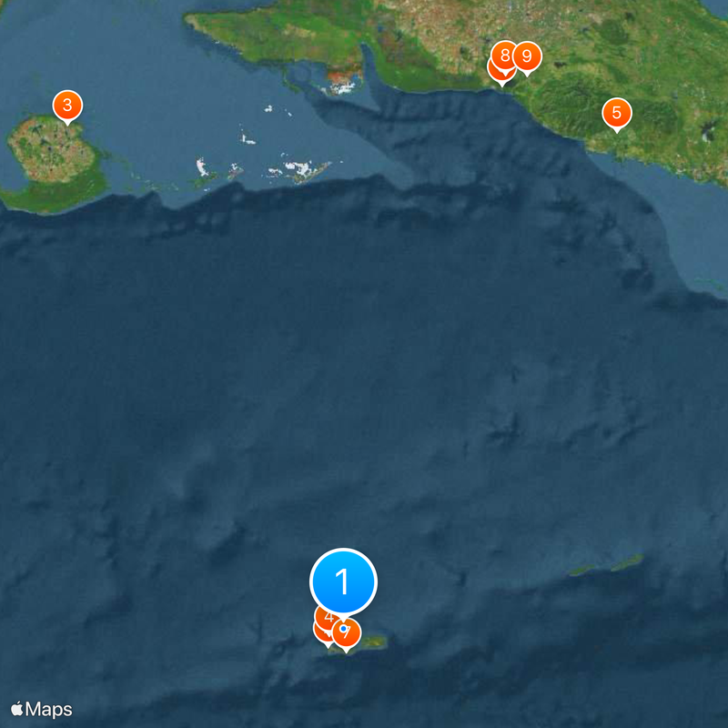Click the pair of narrow islands at lower right
The width and height of the screenshot is (728, 728).
606,565
